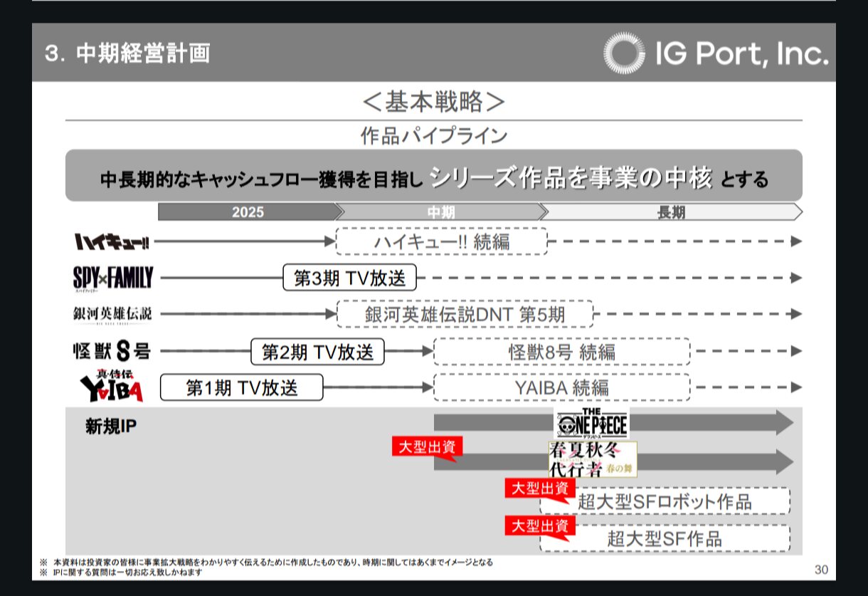This screenshot has width=868, height=596.
Task: Click THE ONE PIECE logo
Action: point(592,423)
